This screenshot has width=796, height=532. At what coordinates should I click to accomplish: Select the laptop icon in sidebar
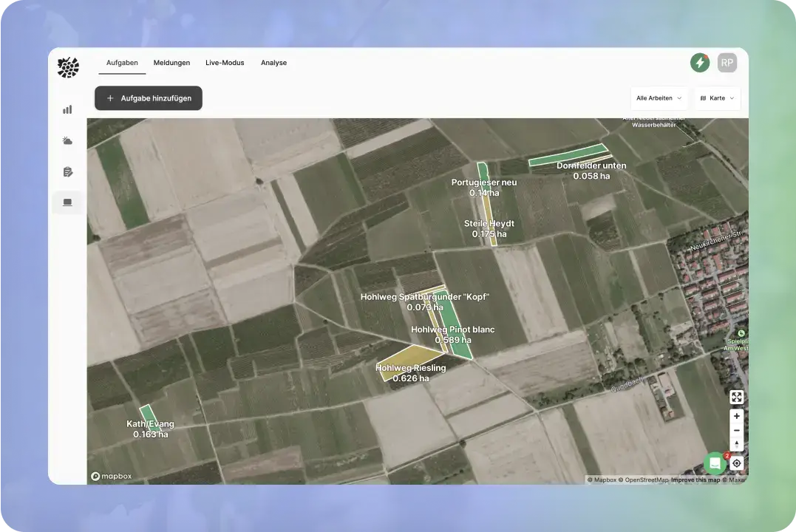click(68, 202)
